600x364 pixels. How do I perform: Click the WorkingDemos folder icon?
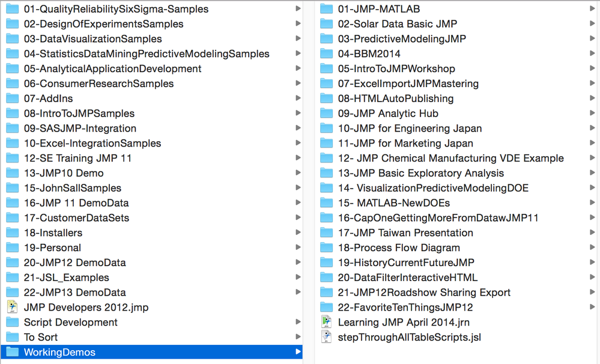(12, 351)
